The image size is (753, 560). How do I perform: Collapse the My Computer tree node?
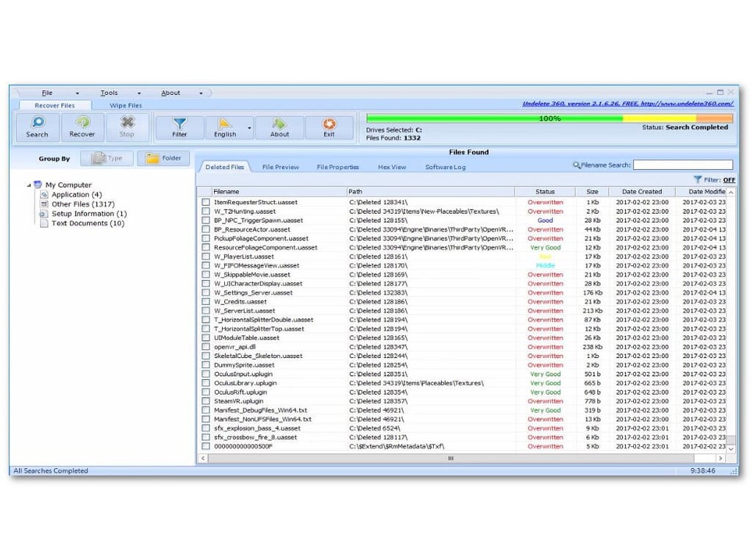point(29,184)
